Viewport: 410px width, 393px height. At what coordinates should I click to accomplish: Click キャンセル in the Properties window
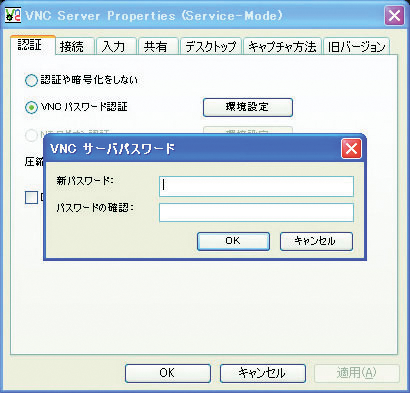[x=263, y=373]
